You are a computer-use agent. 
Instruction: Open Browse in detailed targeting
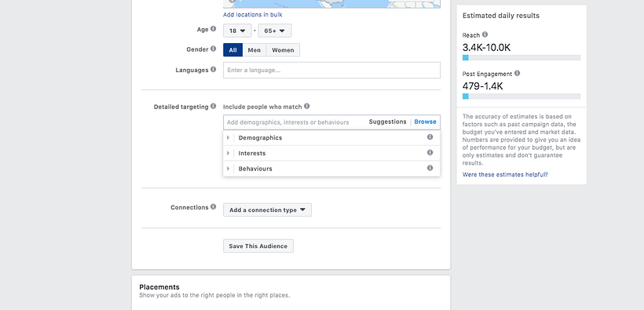pyautogui.click(x=425, y=122)
